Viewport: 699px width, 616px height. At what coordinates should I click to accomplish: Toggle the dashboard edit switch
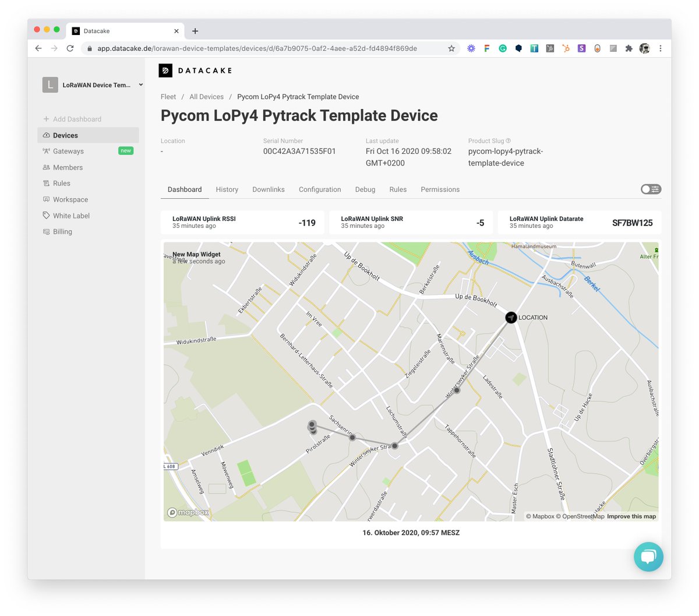coord(651,189)
